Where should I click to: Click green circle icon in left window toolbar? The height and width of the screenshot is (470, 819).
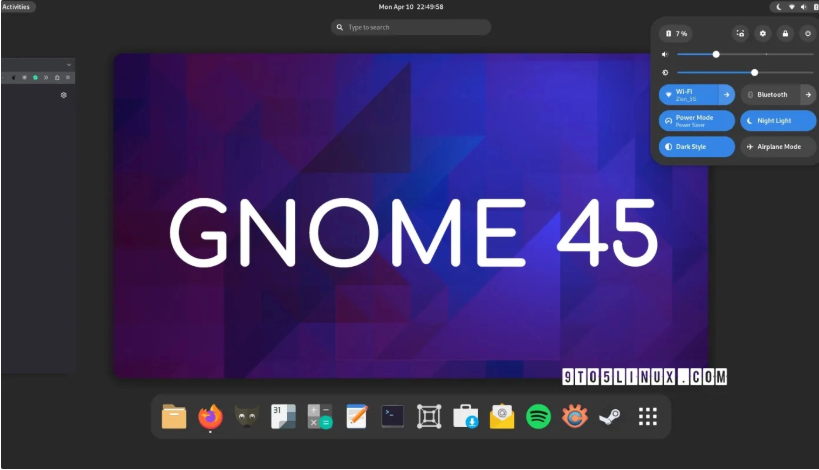point(36,77)
